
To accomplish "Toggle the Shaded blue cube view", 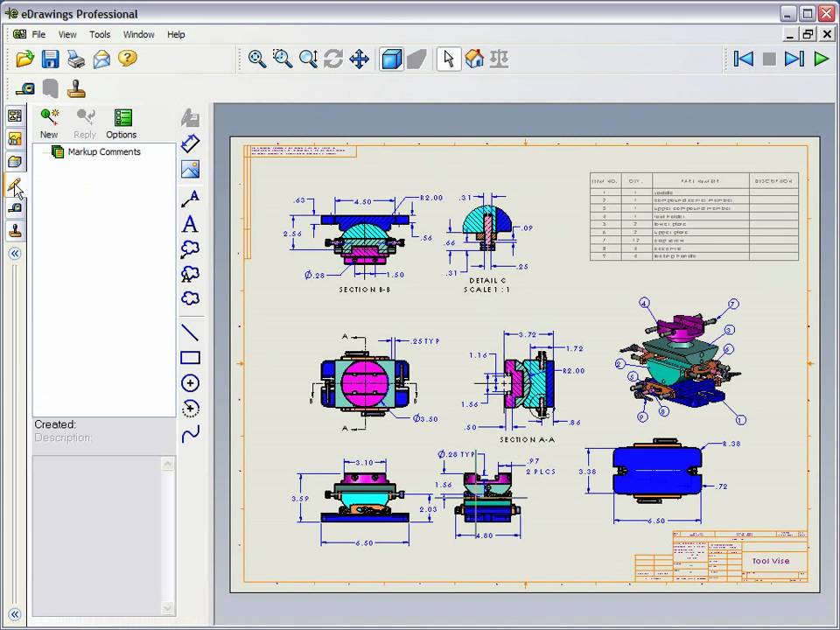I will (391, 59).
